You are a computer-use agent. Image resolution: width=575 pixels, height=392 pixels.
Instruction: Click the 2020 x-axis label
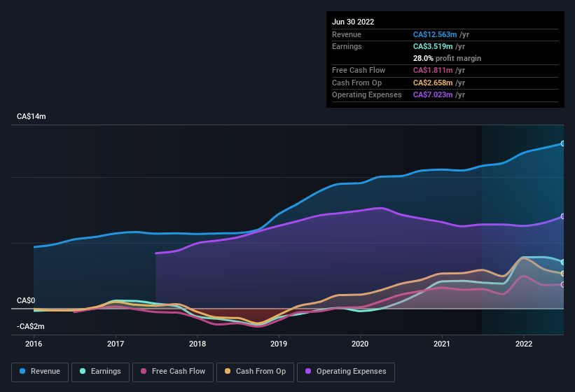point(360,344)
